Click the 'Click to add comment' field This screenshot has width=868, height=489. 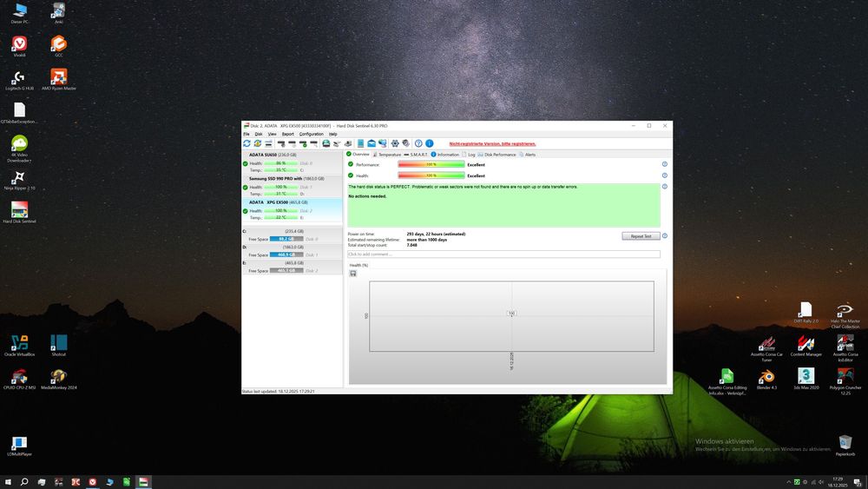tap(503, 254)
